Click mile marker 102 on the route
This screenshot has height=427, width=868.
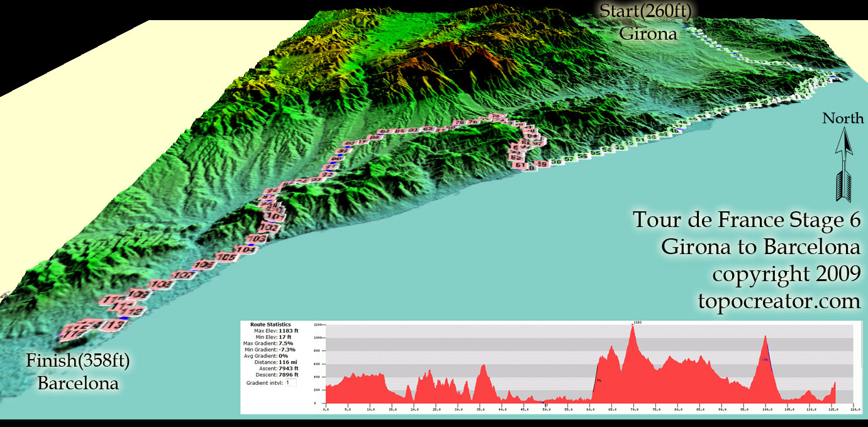tap(271, 228)
